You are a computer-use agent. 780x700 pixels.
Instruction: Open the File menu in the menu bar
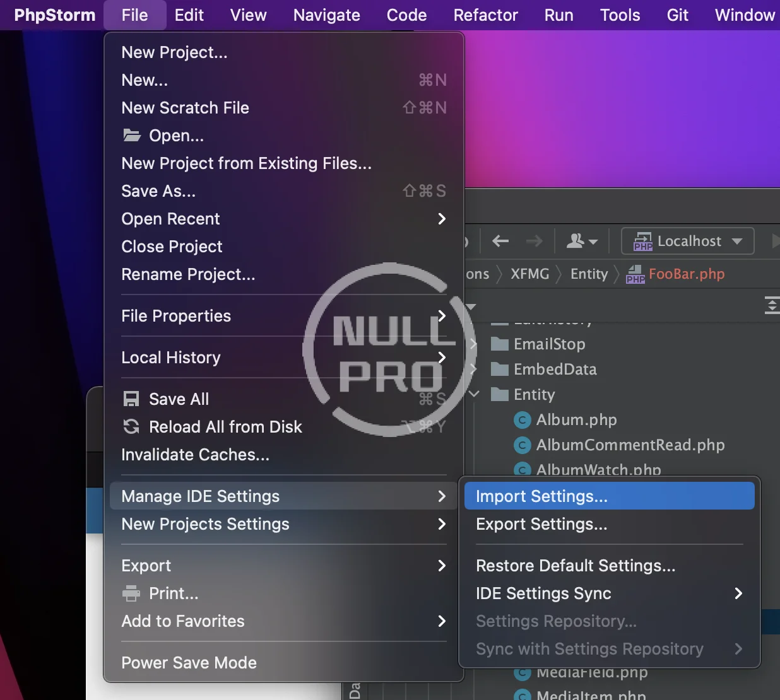(x=134, y=15)
